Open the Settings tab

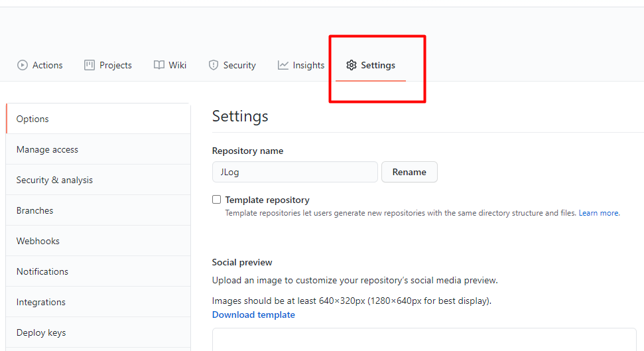click(371, 65)
